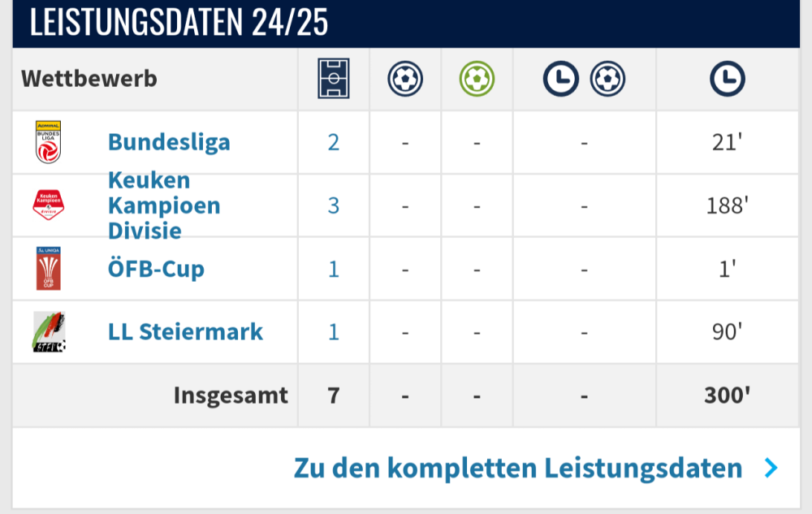The width and height of the screenshot is (812, 514).
Task: Click the ÖFB-Cup trophy logo
Action: (49, 269)
